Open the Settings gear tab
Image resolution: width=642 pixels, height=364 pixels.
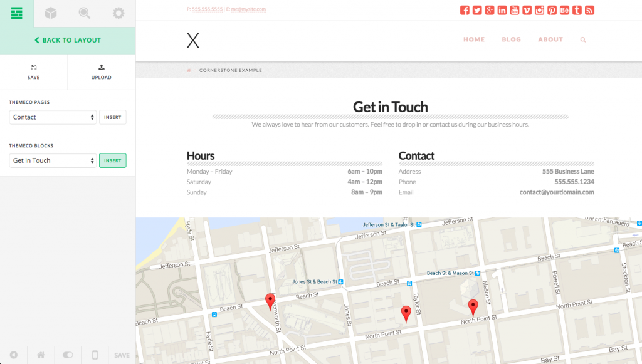[118, 13]
